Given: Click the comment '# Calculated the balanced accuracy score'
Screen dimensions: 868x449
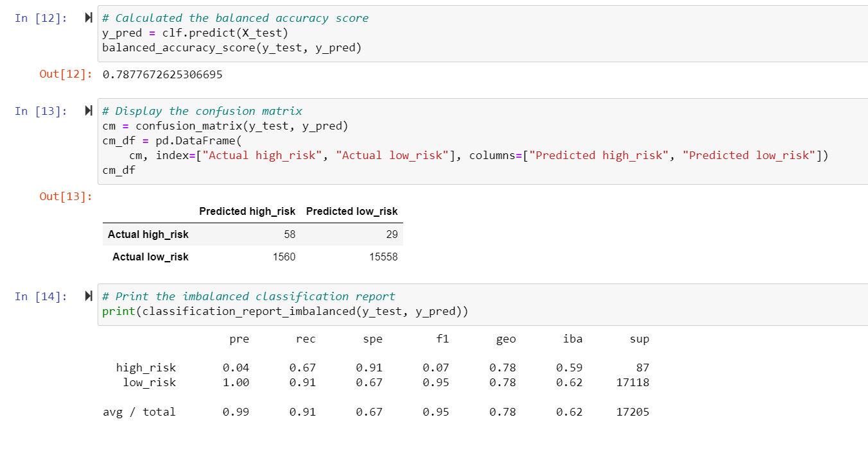Looking at the screenshot, I should click(x=236, y=18).
